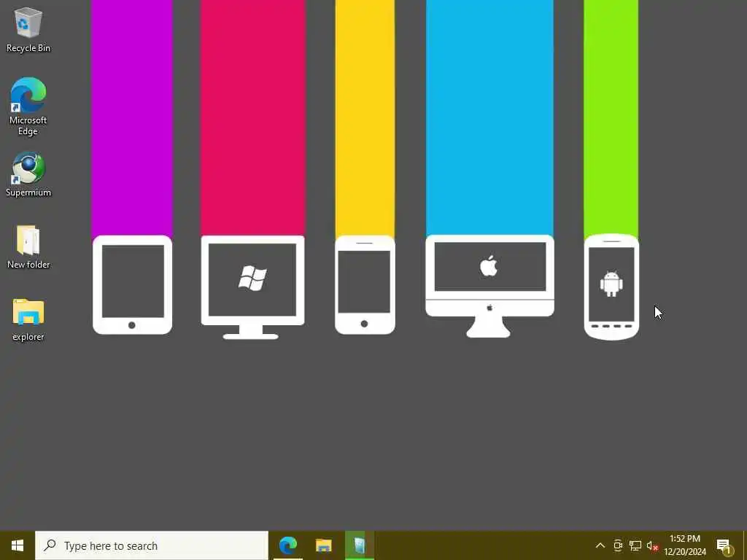This screenshot has height=560, width=747.
Task: Select the explorer desktop icon
Action: click(x=28, y=319)
